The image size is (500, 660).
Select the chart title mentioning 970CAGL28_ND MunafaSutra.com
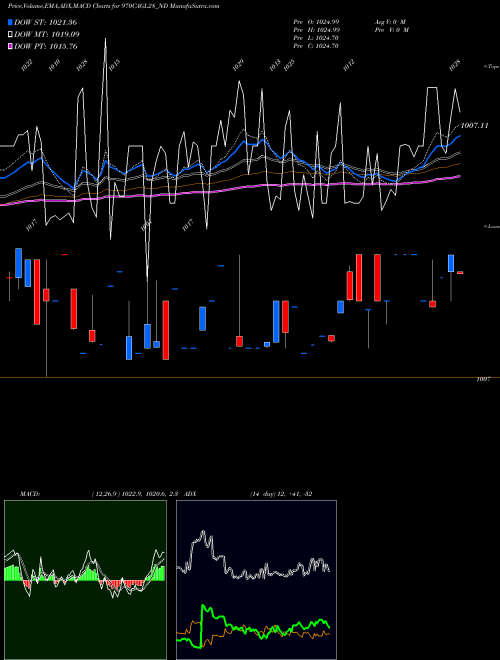(x=114, y=6)
